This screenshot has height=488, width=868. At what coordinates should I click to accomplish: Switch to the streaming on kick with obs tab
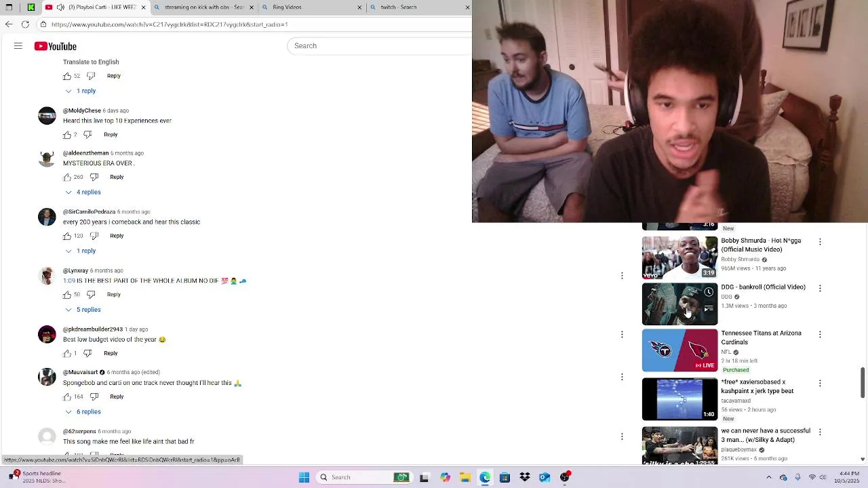coord(203,7)
